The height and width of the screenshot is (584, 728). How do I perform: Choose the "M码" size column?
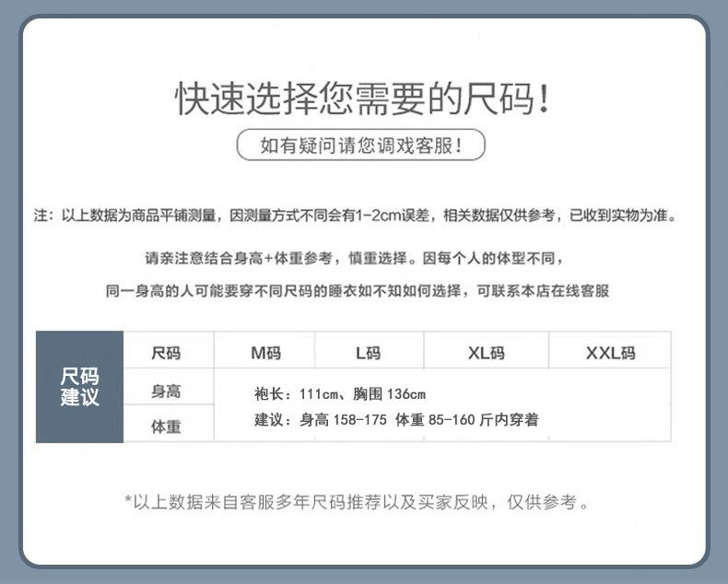click(x=265, y=353)
